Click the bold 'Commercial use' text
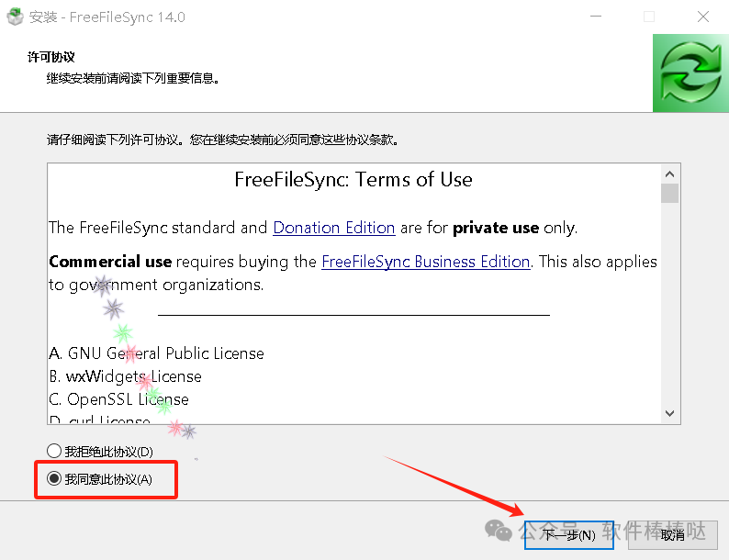729x560 pixels. 110,262
